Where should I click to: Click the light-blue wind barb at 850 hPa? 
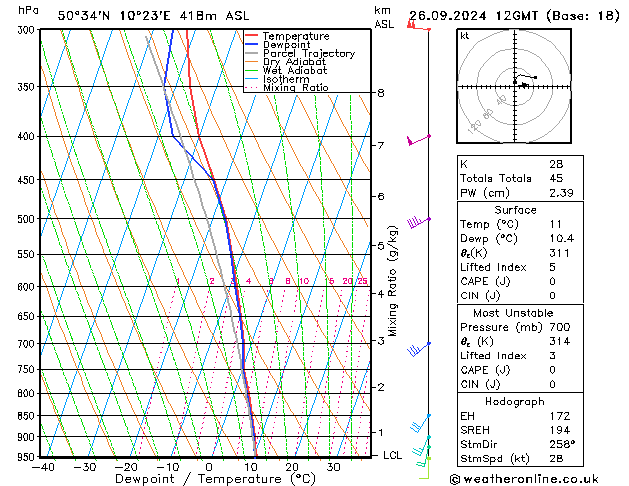(420, 423)
